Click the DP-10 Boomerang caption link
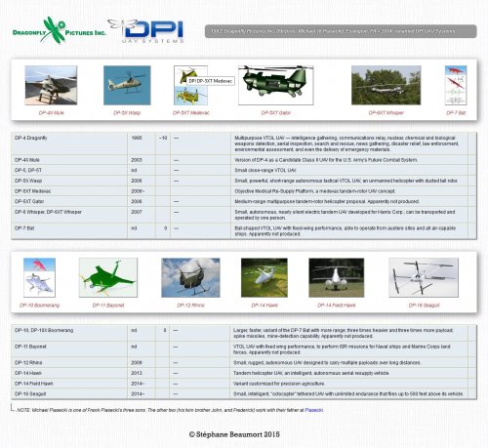Screen dimensions: 488x448 click(39, 305)
